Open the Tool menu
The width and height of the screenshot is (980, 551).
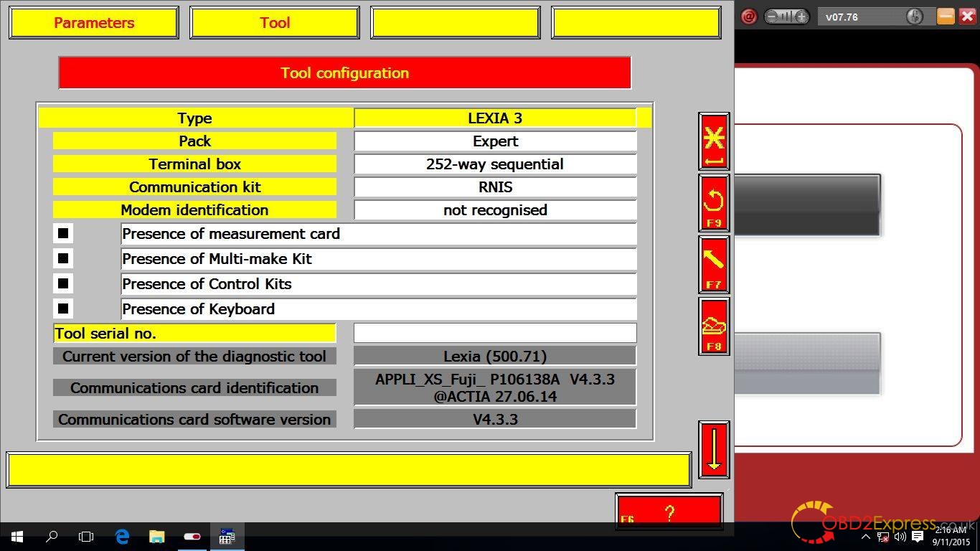pyautogui.click(x=275, y=22)
